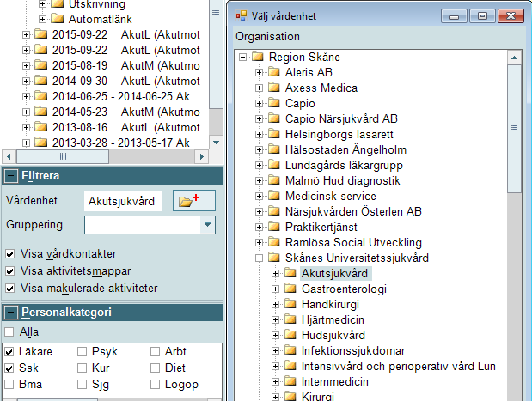Toggle Visa makulerade aktiviteter checkbox
532x401 pixels.
pyautogui.click(x=10, y=289)
